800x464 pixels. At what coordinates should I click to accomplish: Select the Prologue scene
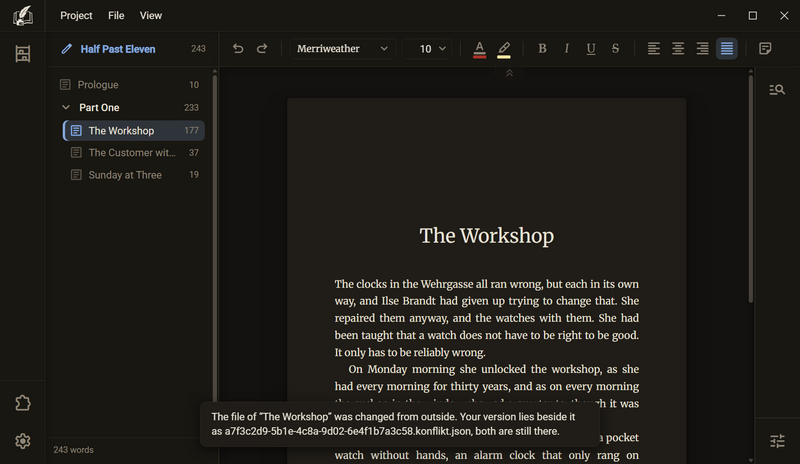coord(130,85)
